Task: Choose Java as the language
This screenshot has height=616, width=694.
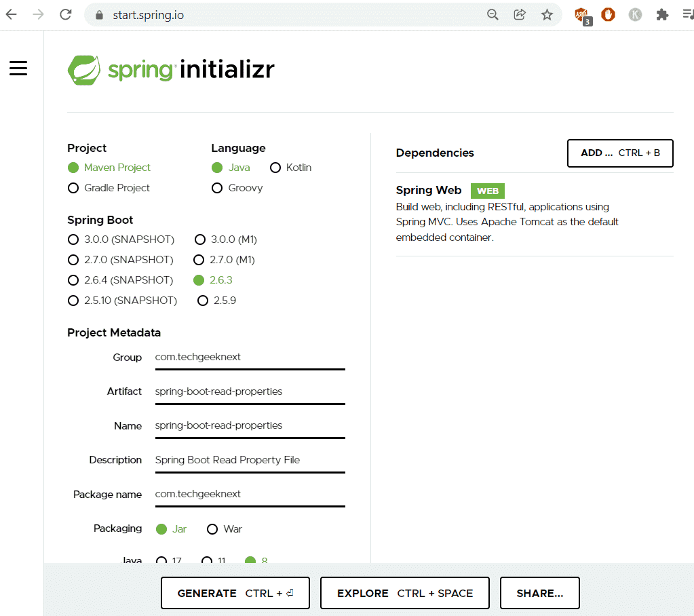Action: tap(231, 168)
